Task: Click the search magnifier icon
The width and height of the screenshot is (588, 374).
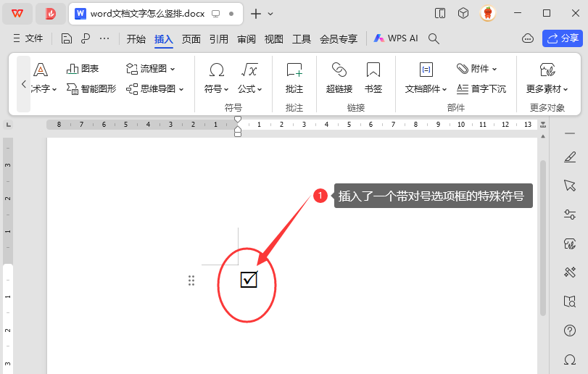Action: point(434,38)
